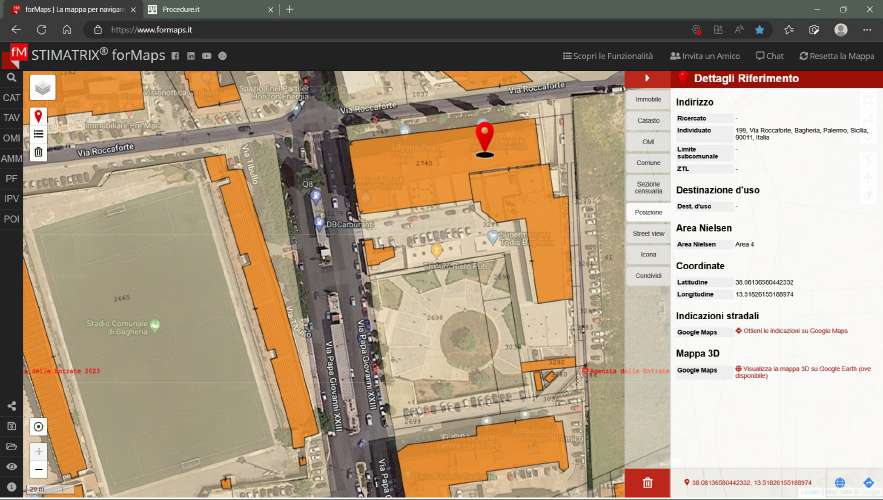The height and width of the screenshot is (500, 883).
Task: Select the Street view tab
Action: [x=648, y=233]
